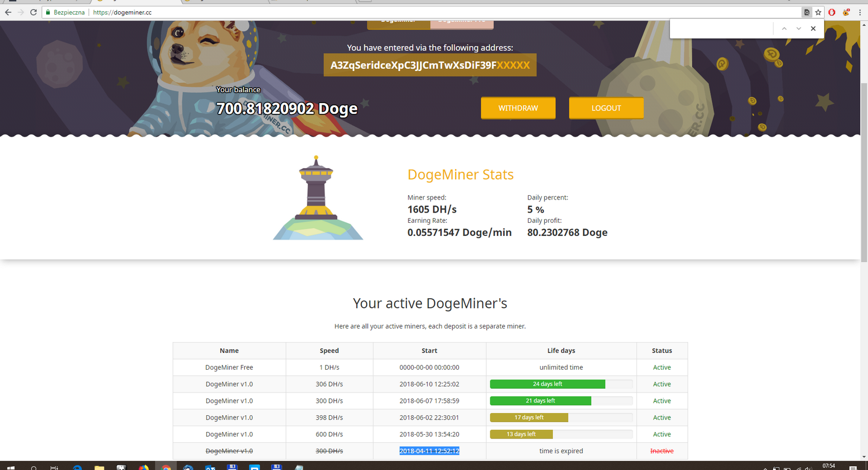This screenshot has height=470, width=868.
Task: Click the DogeMiner Stats heading
Action: [461, 175]
